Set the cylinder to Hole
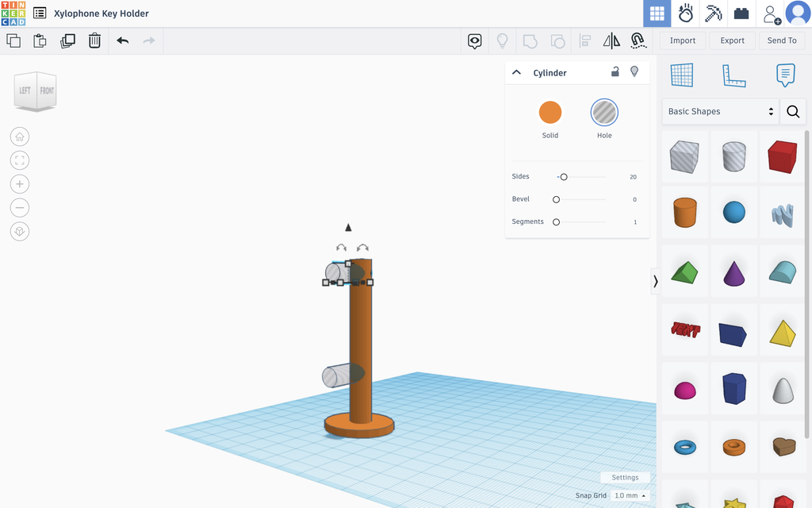812x508 pixels. pyautogui.click(x=604, y=113)
